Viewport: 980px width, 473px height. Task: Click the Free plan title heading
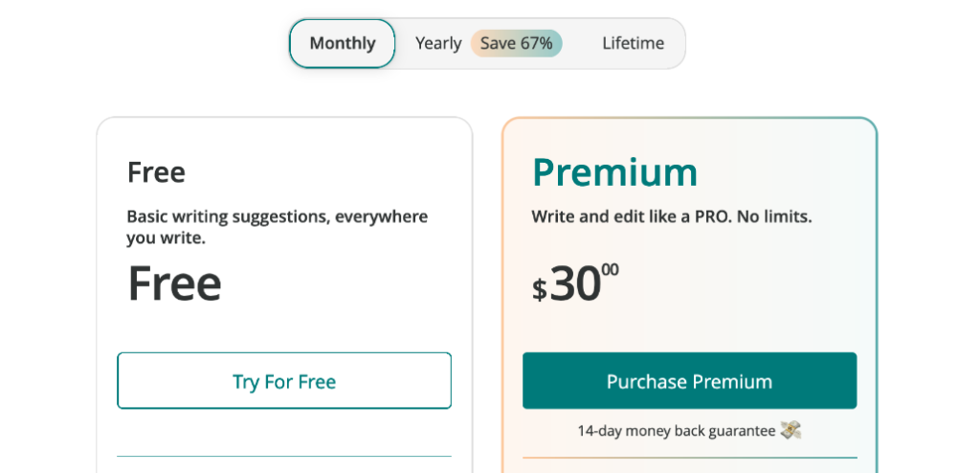[156, 172]
